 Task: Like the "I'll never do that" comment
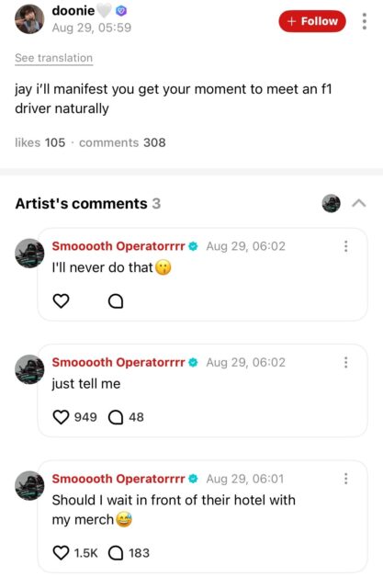coord(62,300)
